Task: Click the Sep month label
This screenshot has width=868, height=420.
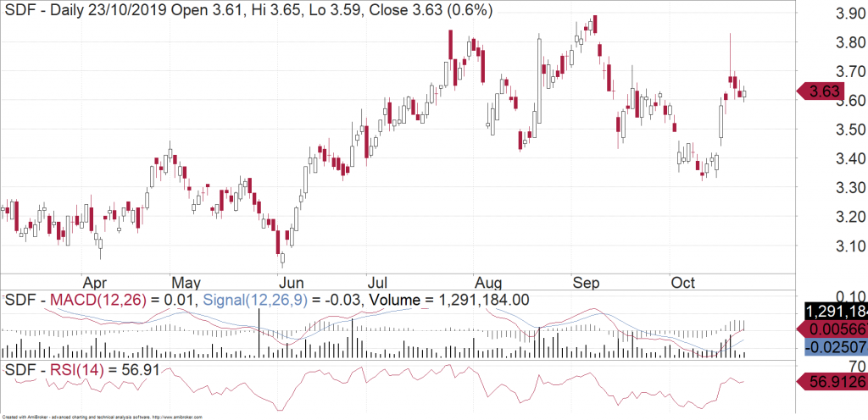Action: [586, 282]
